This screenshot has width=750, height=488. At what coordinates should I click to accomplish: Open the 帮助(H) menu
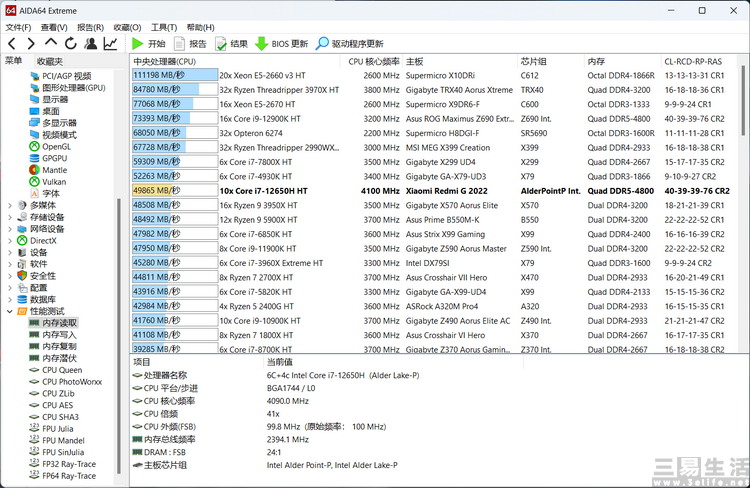pyautogui.click(x=200, y=27)
